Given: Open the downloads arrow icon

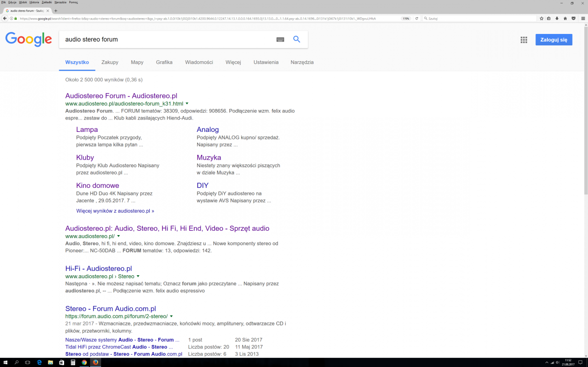Looking at the screenshot, I should [x=557, y=19].
